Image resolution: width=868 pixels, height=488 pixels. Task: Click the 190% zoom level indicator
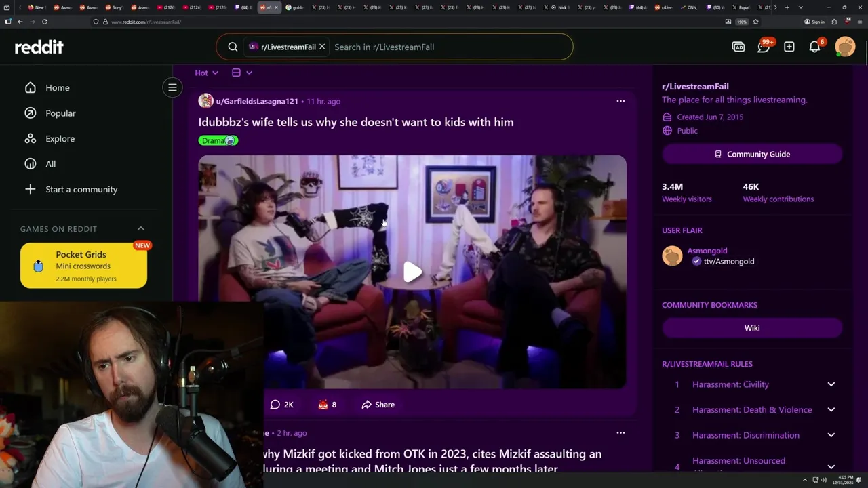(742, 22)
